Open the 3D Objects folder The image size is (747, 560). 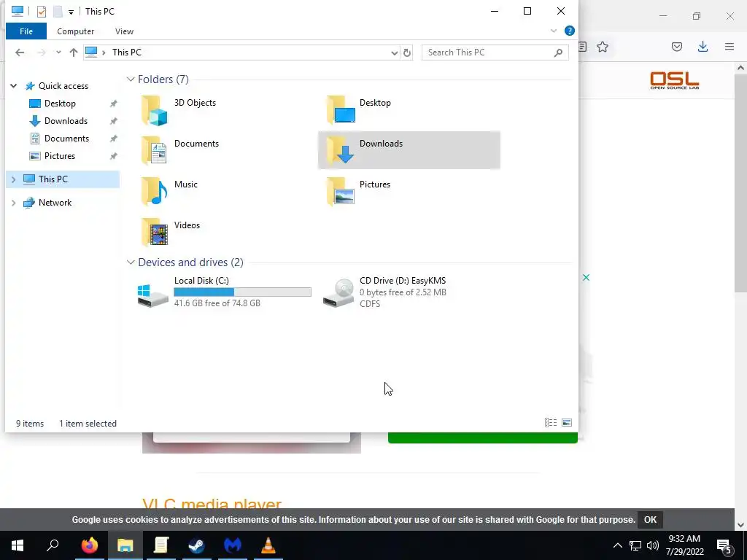coord(179,109)
